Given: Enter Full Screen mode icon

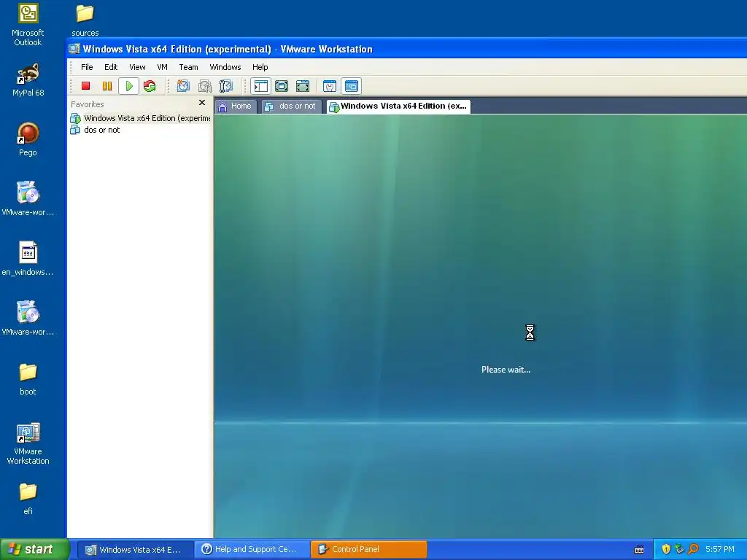Looking at the screenshot, I should (x=303, y=86).
